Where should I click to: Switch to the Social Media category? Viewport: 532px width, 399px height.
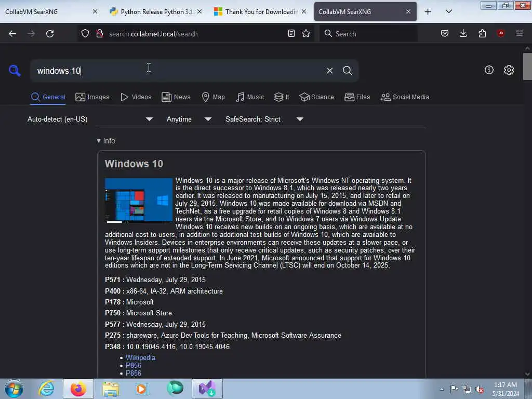[x=405, y=97]
